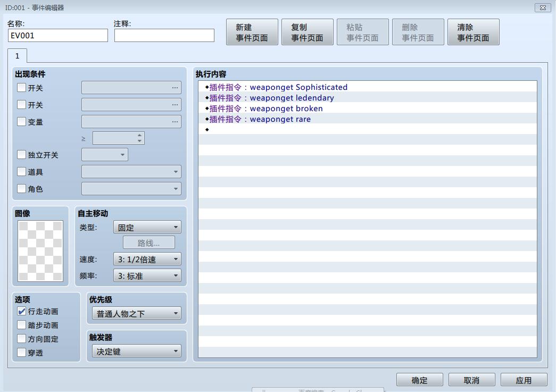The width and height of the screenshot is (556, 392).
Task: Select event page tab 1
Action: [x=17, y=56]
